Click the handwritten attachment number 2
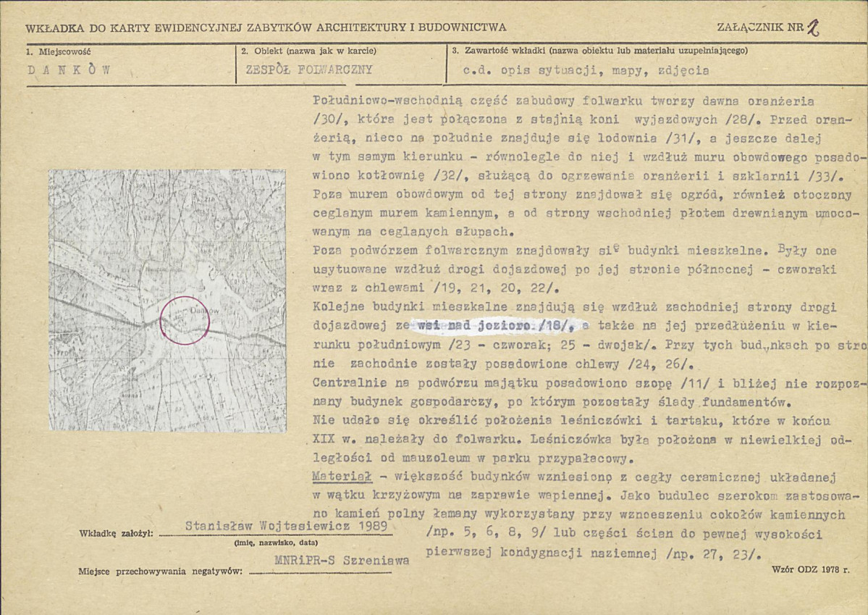 (813, 27)
